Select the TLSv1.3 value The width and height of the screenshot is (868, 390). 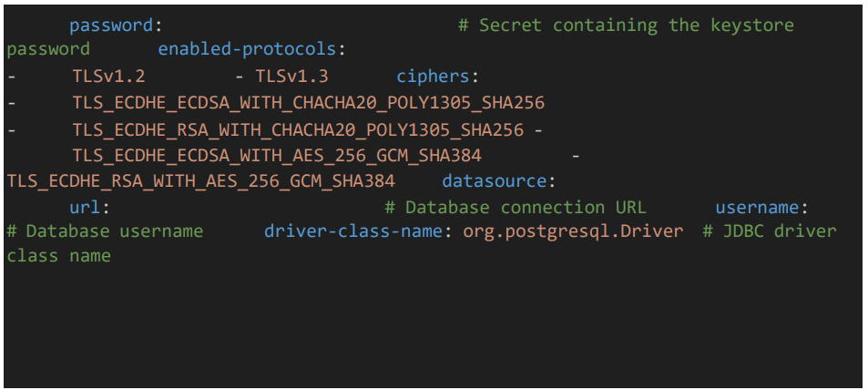point(291,76)
